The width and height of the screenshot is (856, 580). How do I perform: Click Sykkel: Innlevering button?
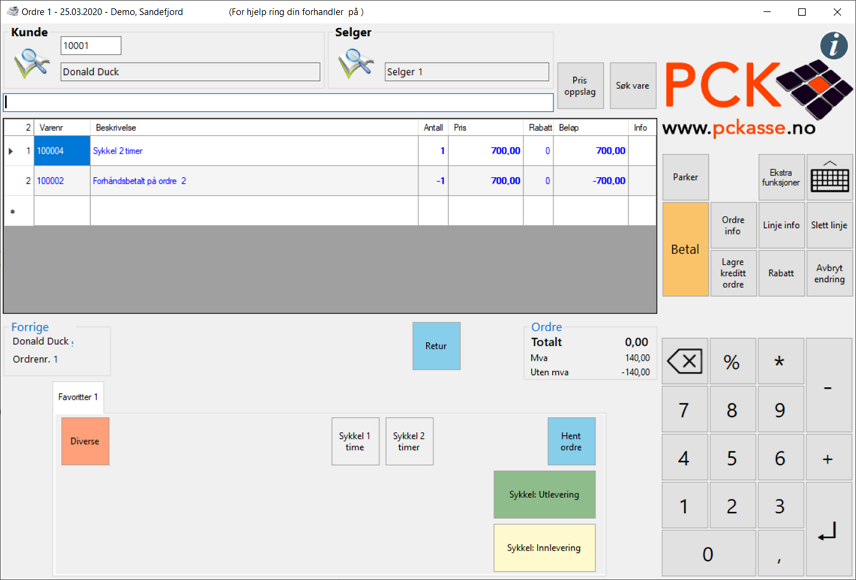pyautogui.click(x=544, y=548)
